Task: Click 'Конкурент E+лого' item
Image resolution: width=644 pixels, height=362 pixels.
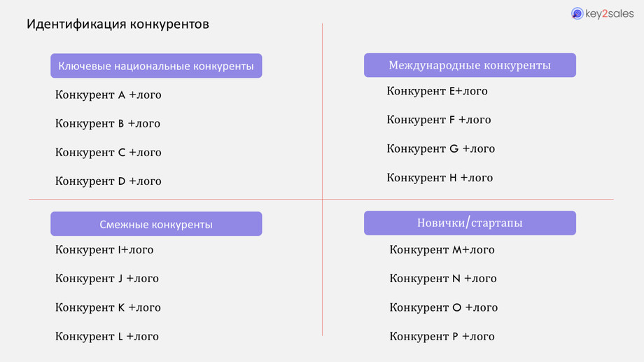Action: click(437, 91)
